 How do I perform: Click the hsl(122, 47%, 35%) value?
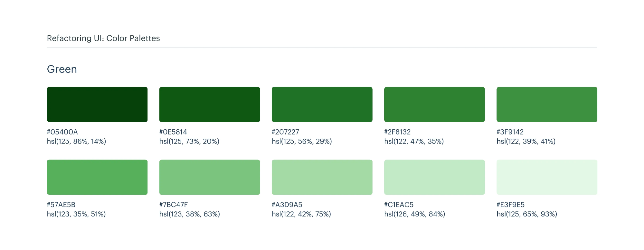414,141
